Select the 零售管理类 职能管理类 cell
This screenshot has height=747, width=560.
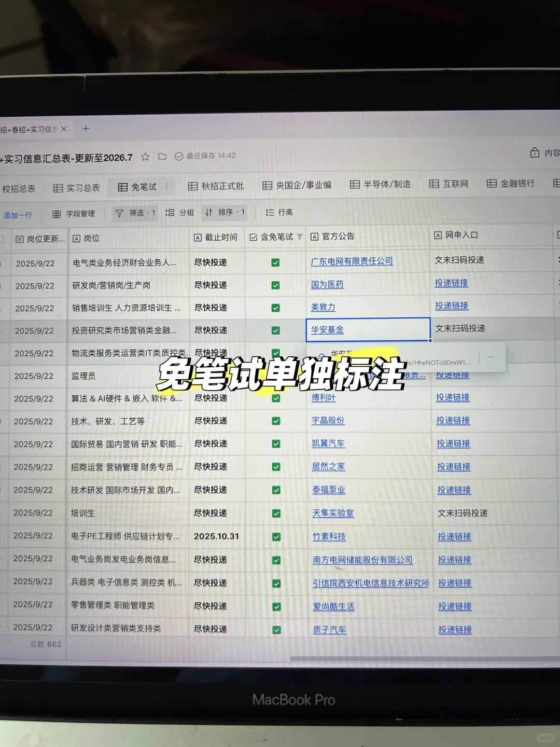click(x=128, y=605)
